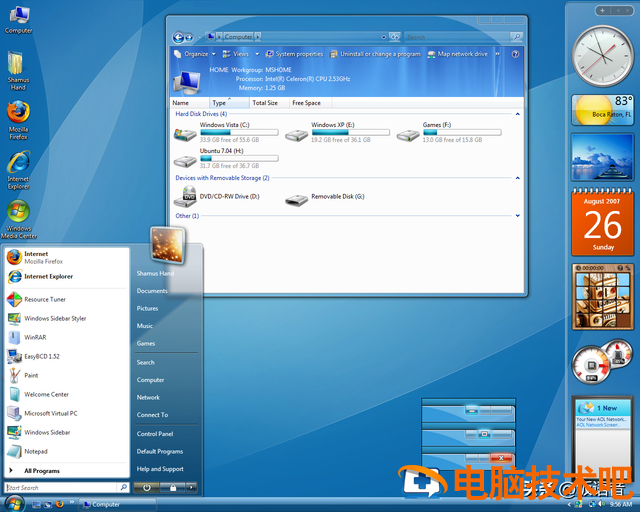Sort by the Total Size column header
The width and height of the screenshot is (640, 512).
(269, 103)
